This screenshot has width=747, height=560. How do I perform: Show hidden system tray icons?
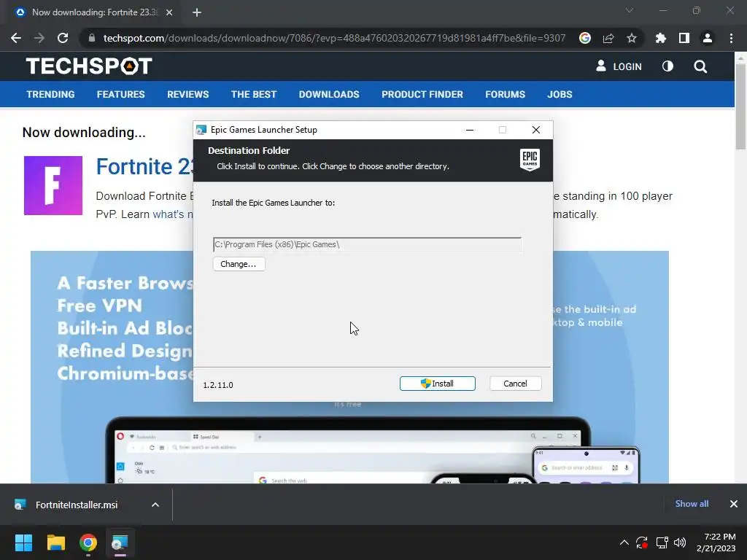point(624,542)
